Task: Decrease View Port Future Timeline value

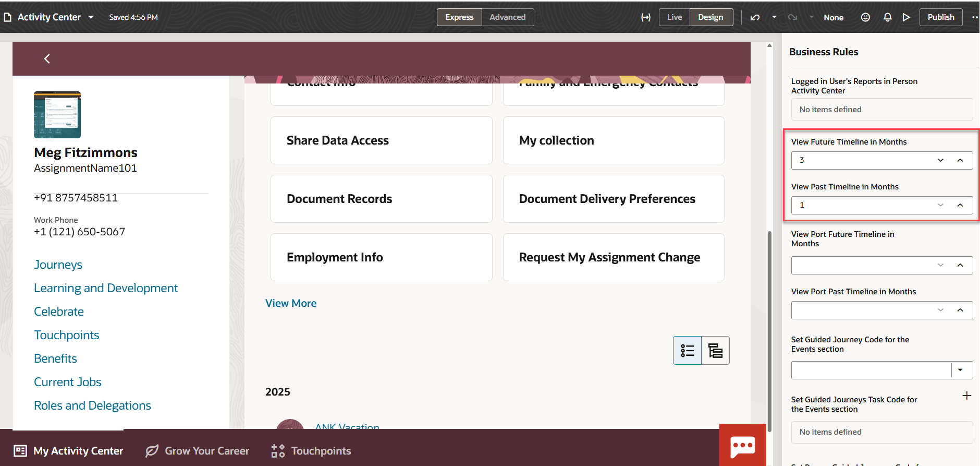Action: coord(940,265)
